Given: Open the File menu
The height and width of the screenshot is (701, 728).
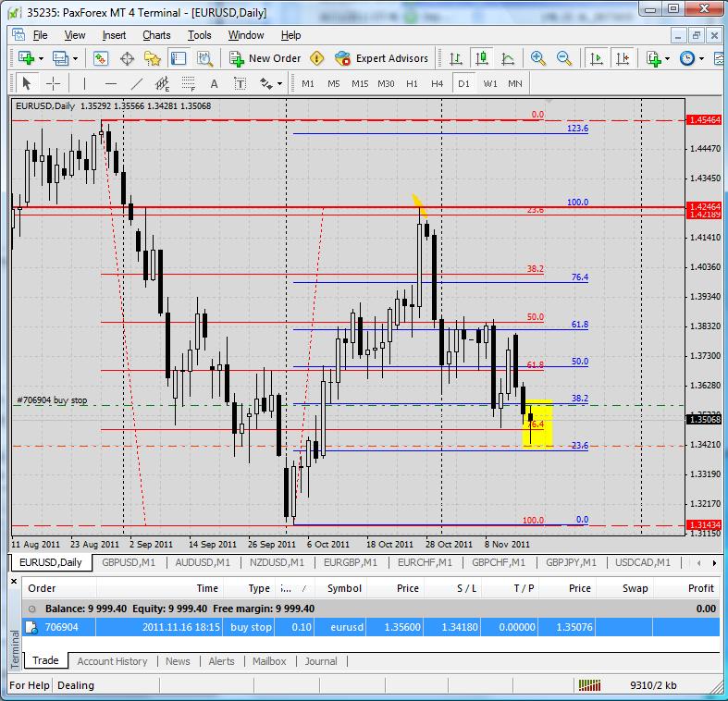Looking at the screenshot, I should point(41,35).
